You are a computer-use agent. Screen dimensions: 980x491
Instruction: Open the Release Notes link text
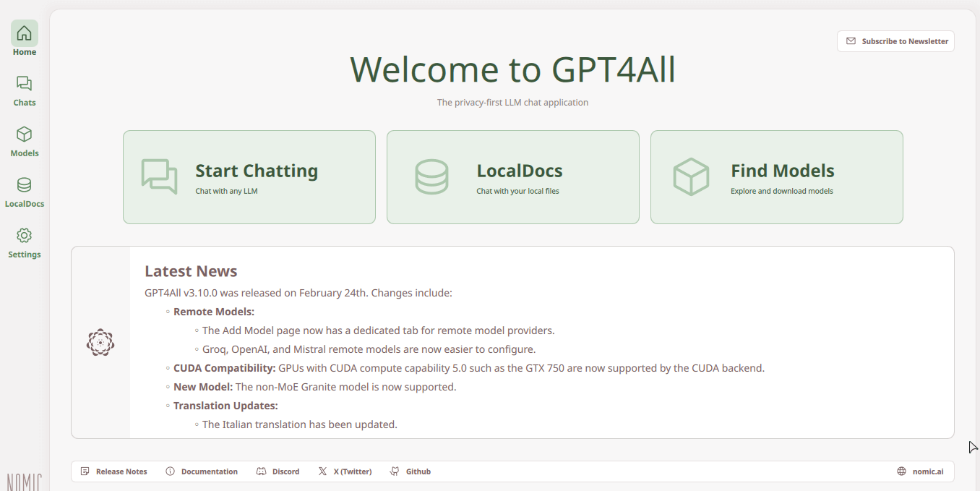click(x=121, y=471)
